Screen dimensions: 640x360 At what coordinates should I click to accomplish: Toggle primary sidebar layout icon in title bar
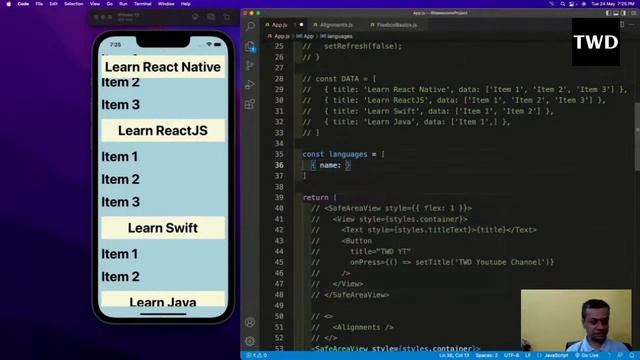pyautogui.click(x=608, y=13)
